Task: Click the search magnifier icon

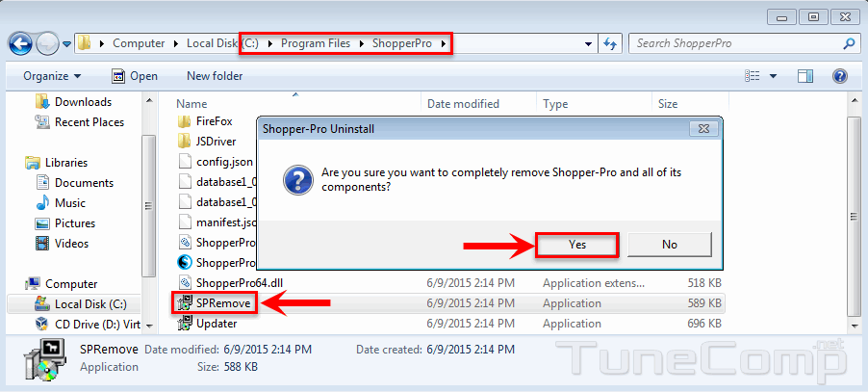Action: pos(849,43)
